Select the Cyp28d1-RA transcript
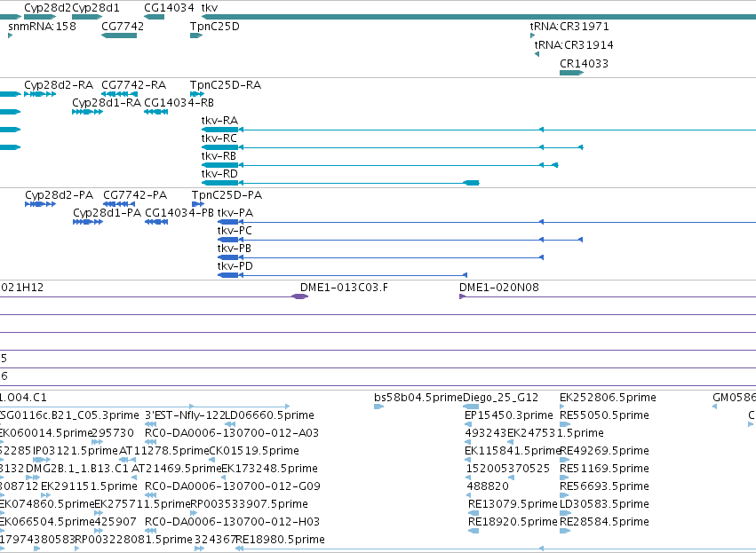The image size is (756, 553). [87, 112]
